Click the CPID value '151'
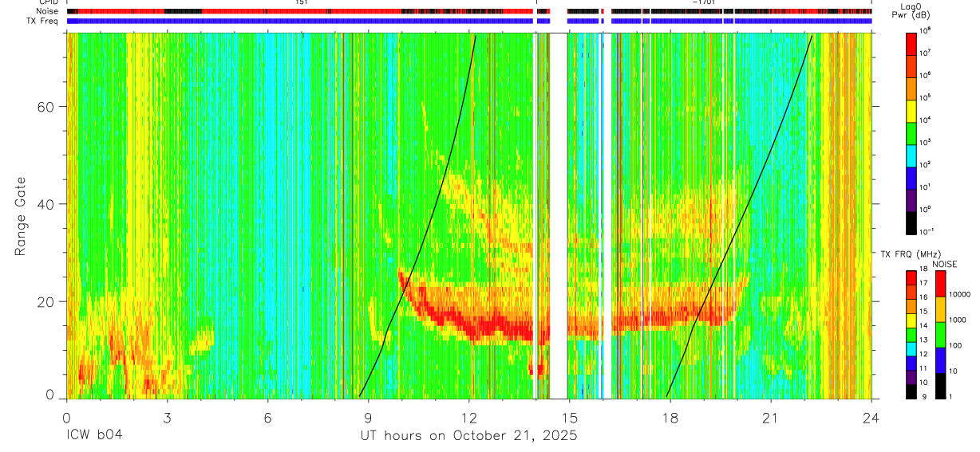 click(302, 2)
